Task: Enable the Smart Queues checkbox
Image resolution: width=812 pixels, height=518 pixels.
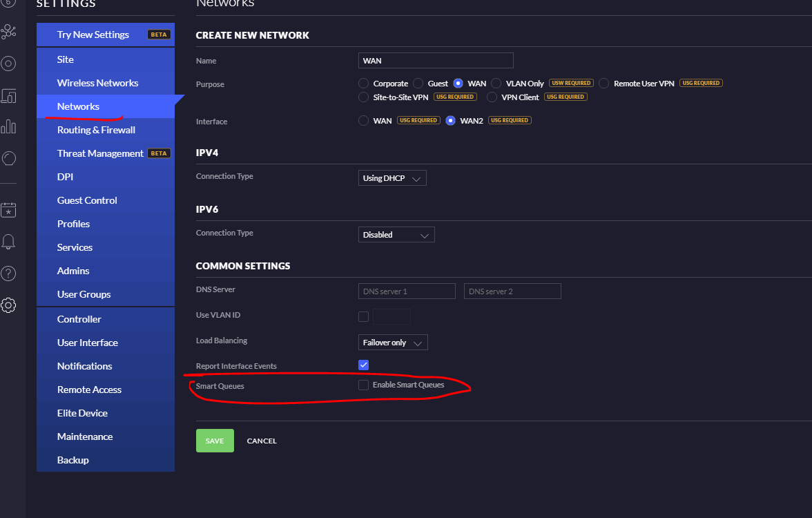Action: (x=363, y=385)
